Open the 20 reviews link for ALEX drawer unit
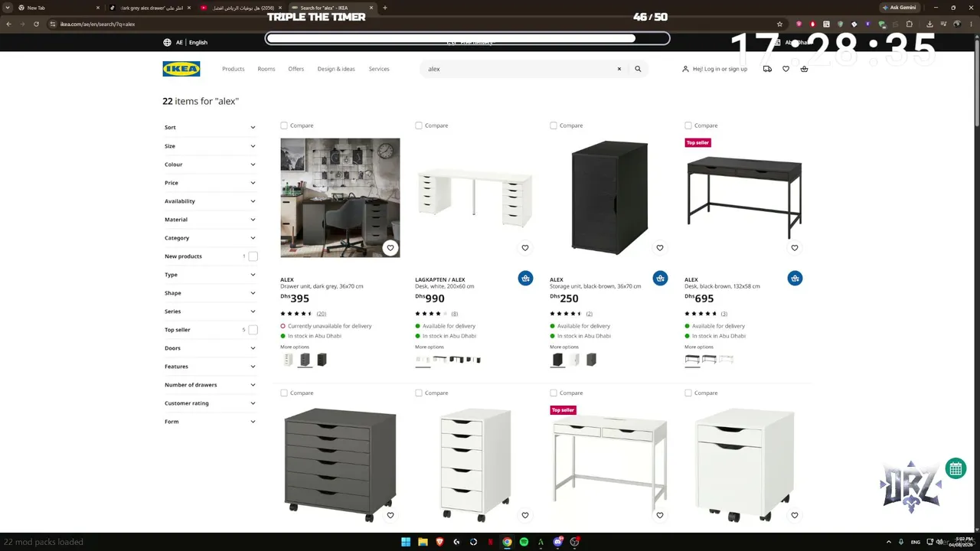 point(322,314)
